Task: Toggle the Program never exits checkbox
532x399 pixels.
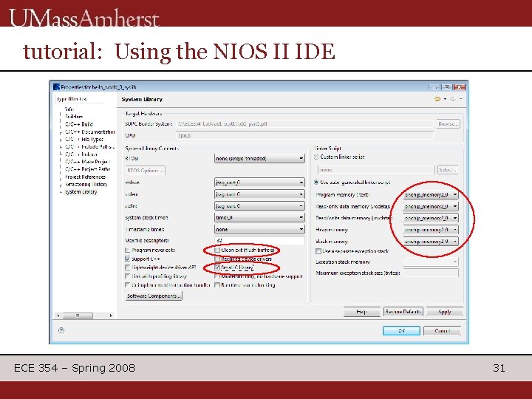Action: pyautogui.click(x=128, y=250)
